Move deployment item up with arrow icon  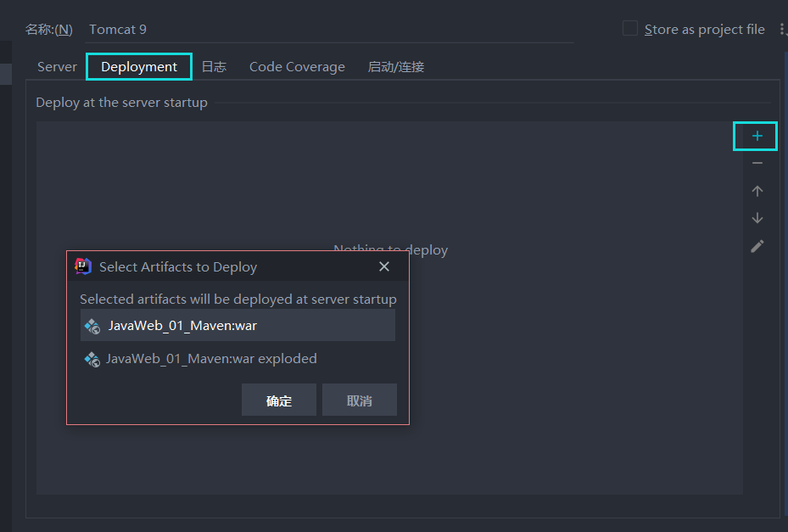757,191
